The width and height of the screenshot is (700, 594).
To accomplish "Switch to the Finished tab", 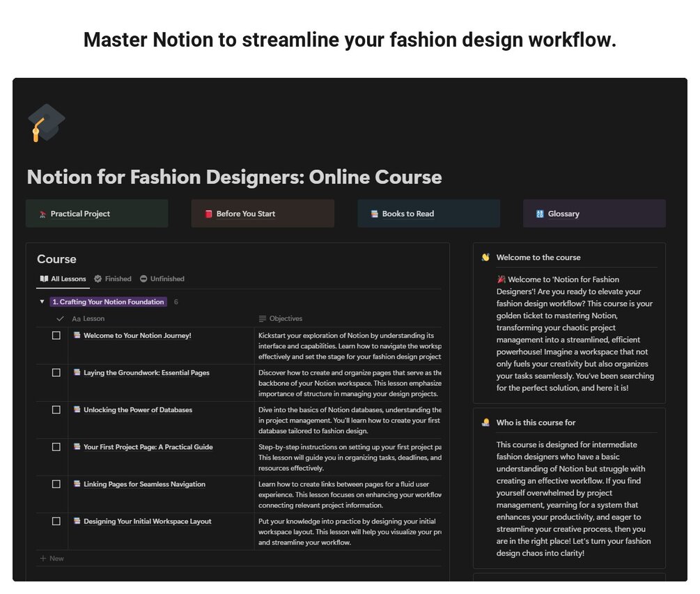I will 113,279.
